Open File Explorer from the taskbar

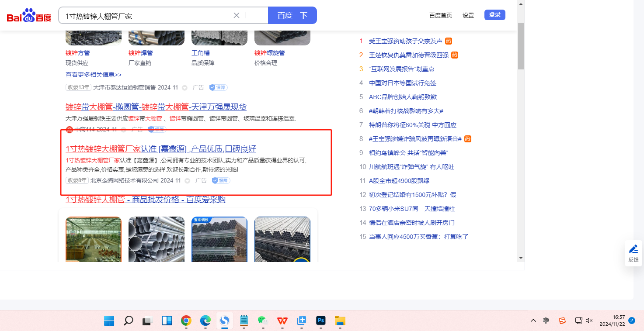click(340, 321)
